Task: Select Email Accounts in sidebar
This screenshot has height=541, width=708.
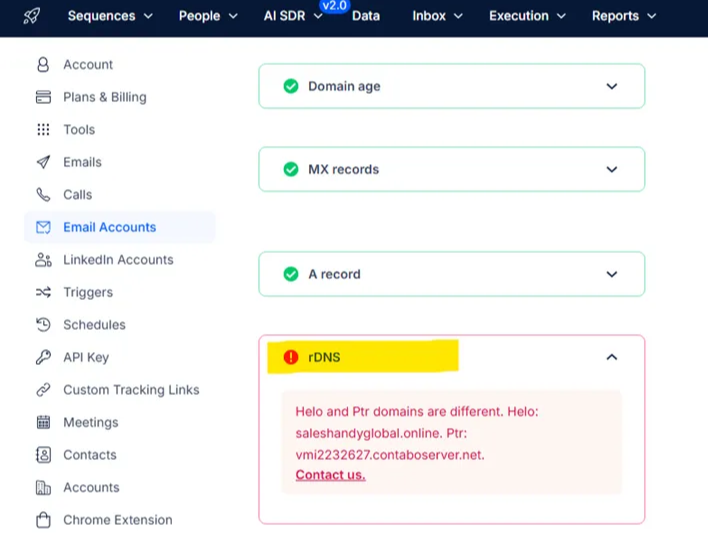Action: (x=109, y=227)
